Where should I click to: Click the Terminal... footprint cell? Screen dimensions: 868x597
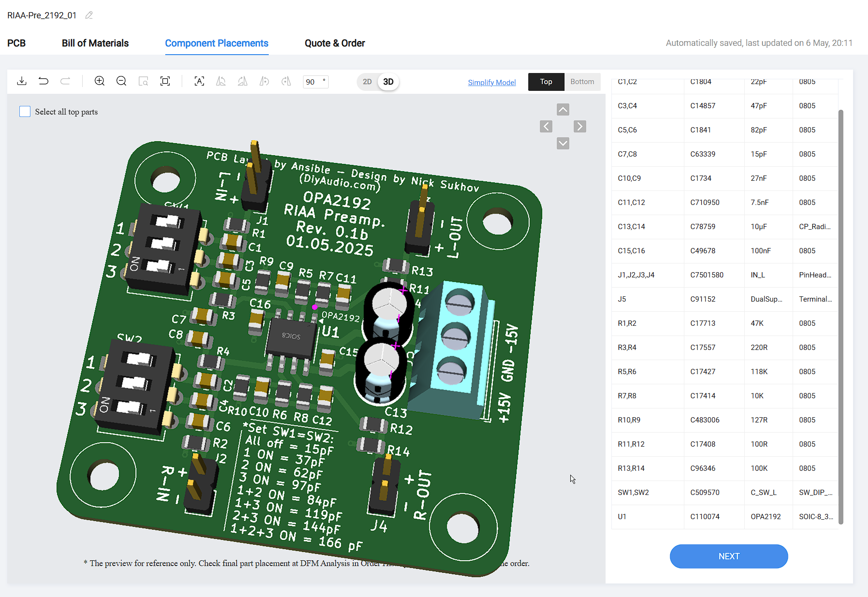[x=815, y=299]
